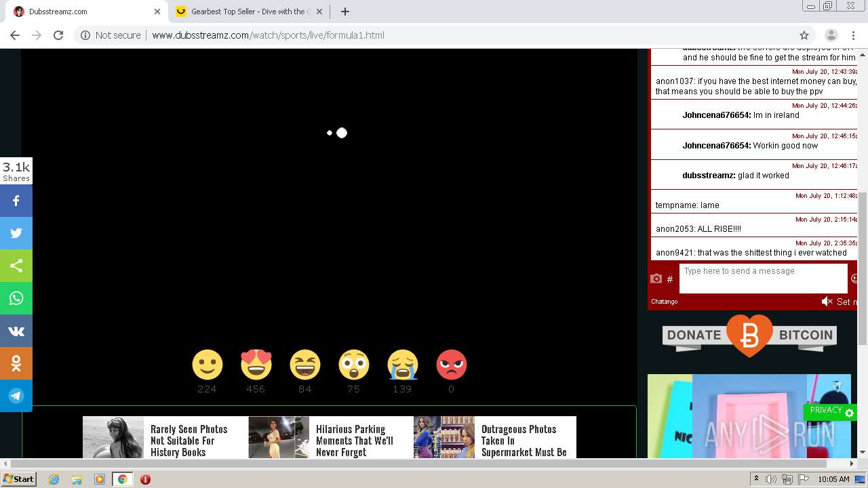Click the Rarely Seen Photos thumbnail
The width and height of the screenshot is (868, 488).
pos(113,438)
